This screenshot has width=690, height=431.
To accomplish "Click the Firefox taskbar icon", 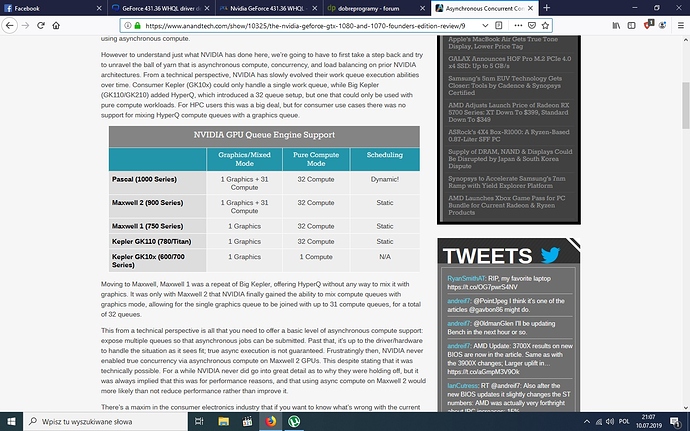I will 270,421.
